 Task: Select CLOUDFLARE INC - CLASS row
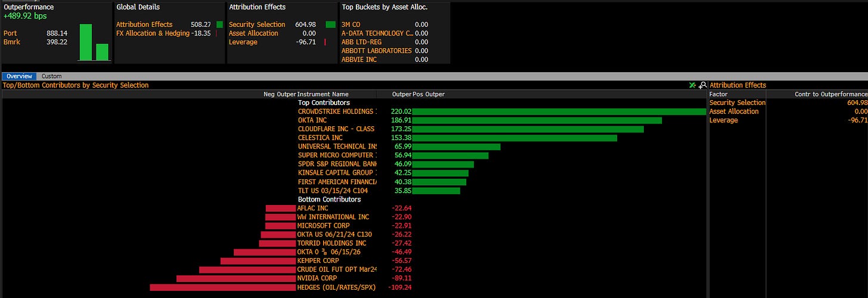(336, 129)
